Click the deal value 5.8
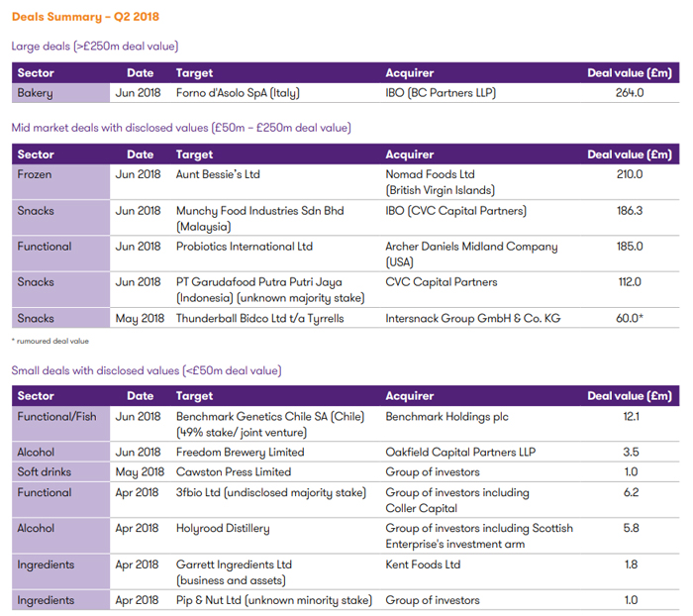 point(632,528)
